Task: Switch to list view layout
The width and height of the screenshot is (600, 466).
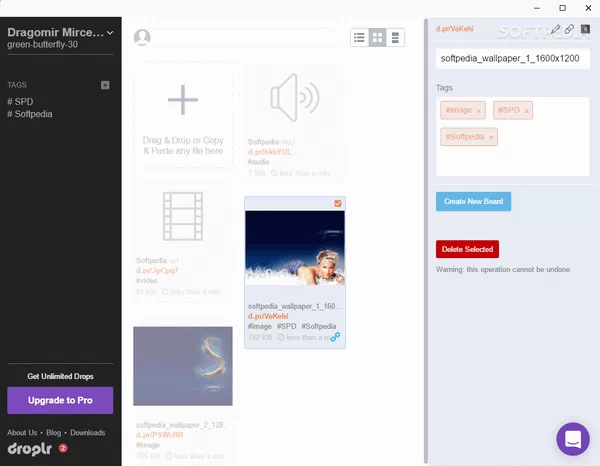Action: click(x=359, y=37)
